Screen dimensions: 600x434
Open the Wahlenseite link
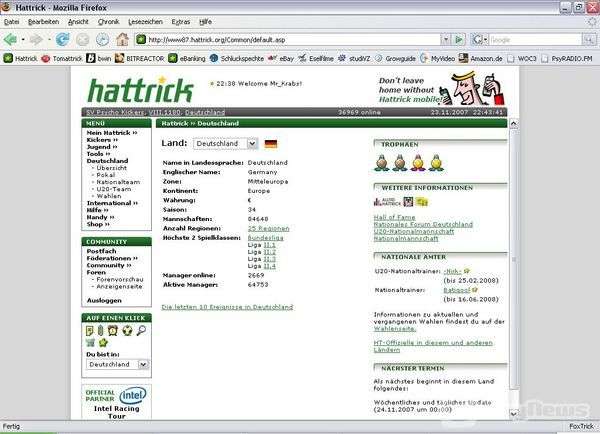pyautogui.click(x=395, y=329)
